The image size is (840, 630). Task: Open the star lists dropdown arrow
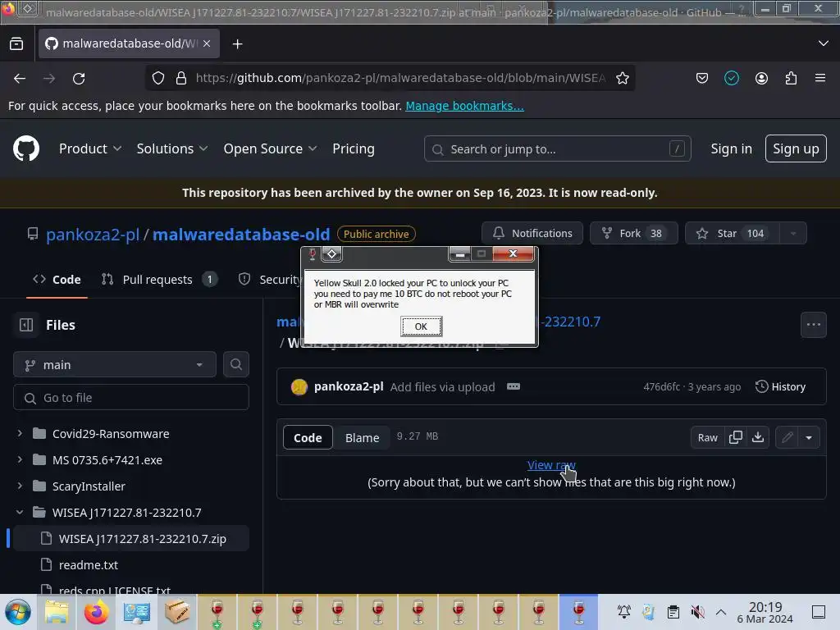(793, 233)
